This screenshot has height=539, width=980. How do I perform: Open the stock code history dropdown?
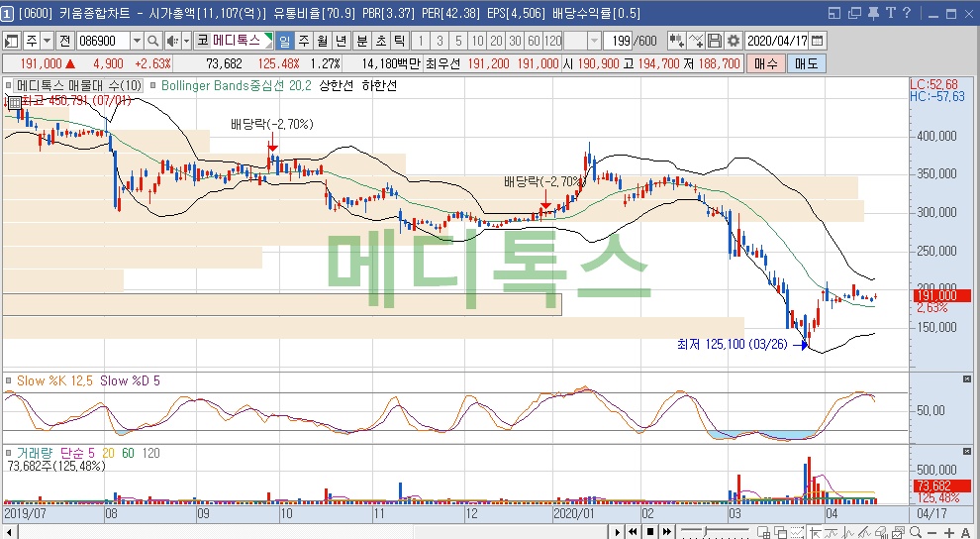[x=137, y=42]
